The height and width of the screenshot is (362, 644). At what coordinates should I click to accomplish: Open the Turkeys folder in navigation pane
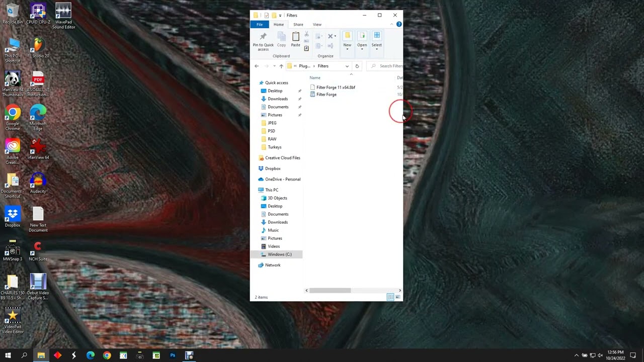point(275,147)
